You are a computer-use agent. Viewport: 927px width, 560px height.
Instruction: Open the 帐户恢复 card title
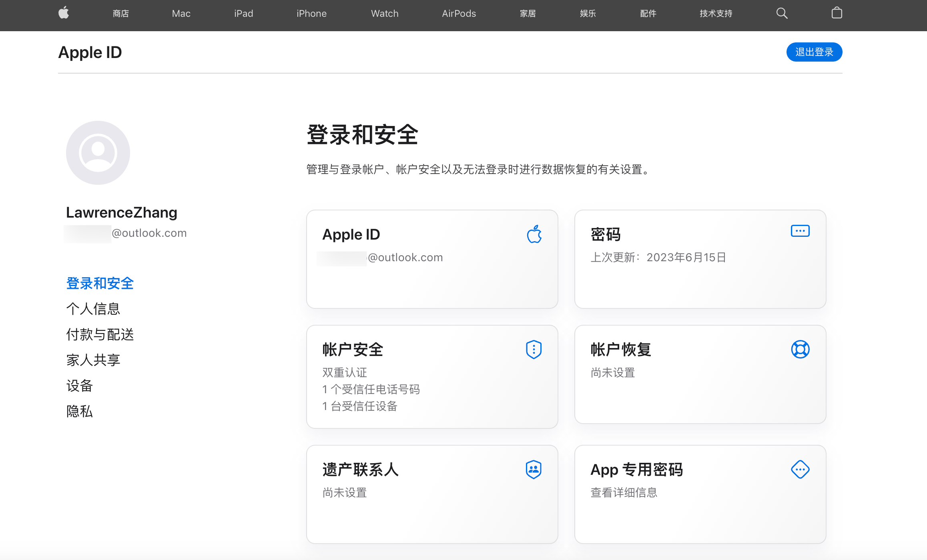[x=621, y=350]
